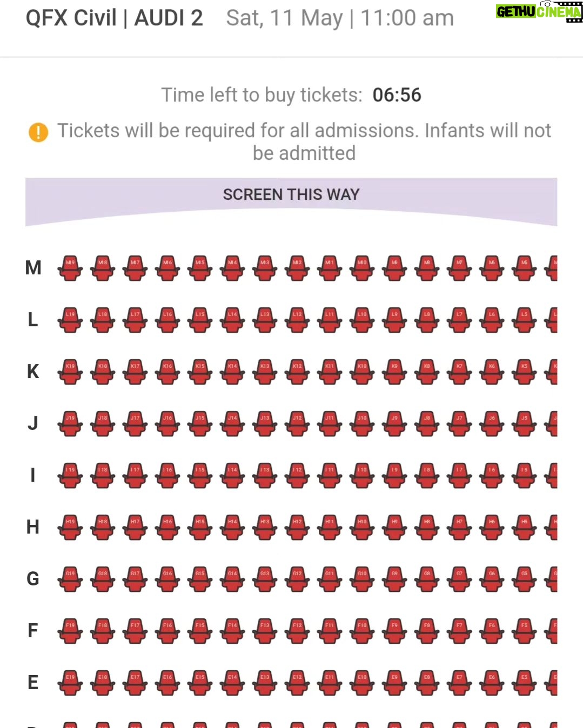Screen dimensions: 583x728
Task: Select seat H6 in row H
Action: point(492,527)
